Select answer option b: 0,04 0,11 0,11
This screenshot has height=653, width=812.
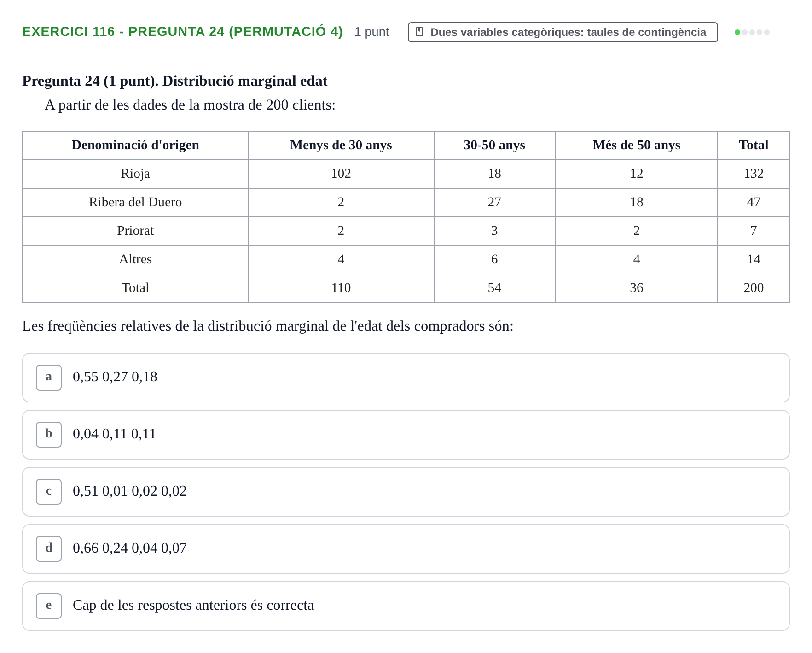(406, 435)
